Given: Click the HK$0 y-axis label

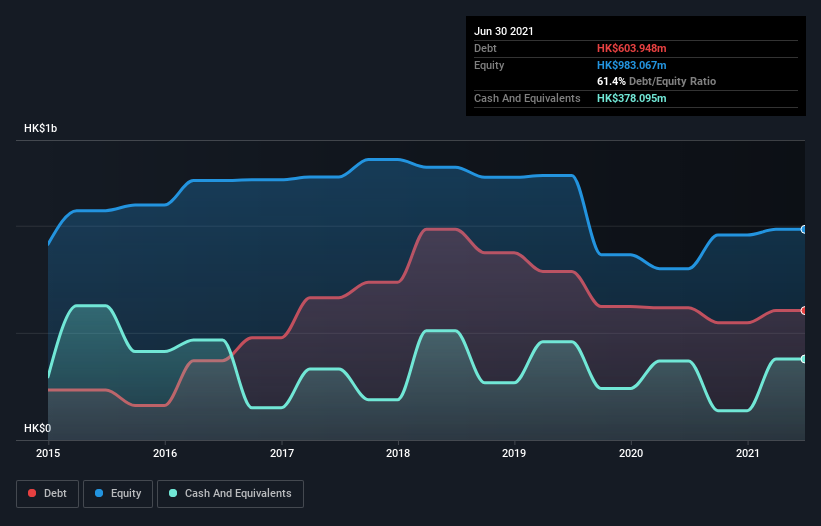Looking at the screenshot, I should [38, 428].
